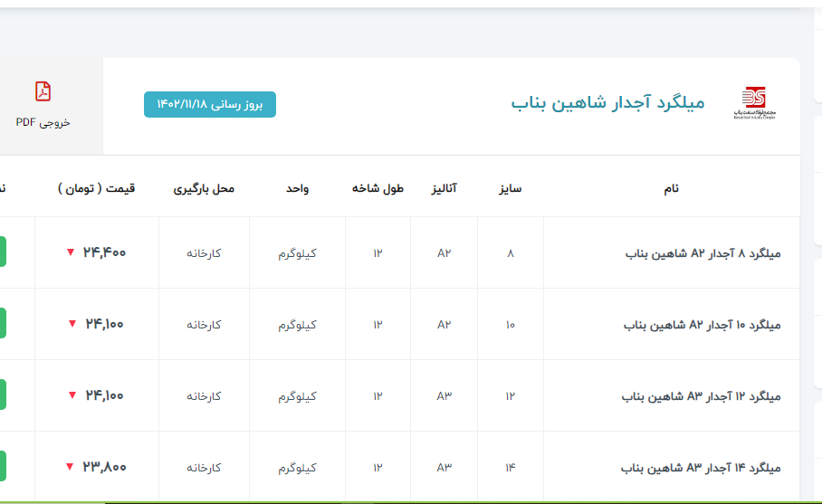Click the PDF export icon
The height and width of the screenshot is (504, 822).
pyautogui.click(x=43, y=91)
